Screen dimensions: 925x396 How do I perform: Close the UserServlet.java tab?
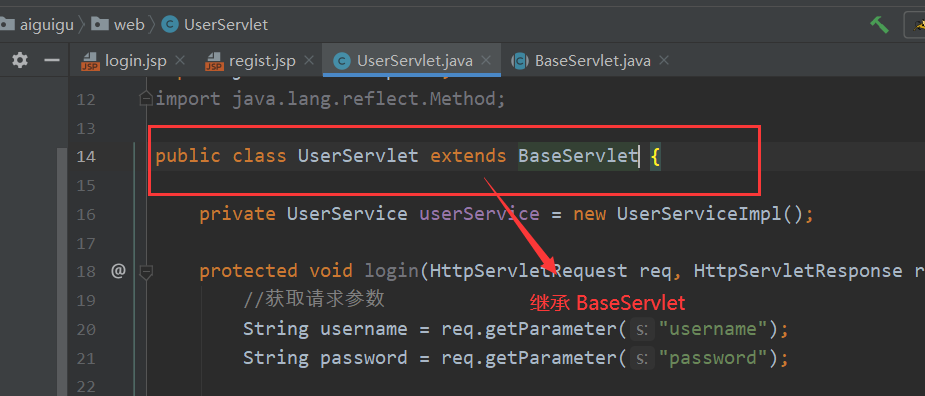[x=486, y=60]
